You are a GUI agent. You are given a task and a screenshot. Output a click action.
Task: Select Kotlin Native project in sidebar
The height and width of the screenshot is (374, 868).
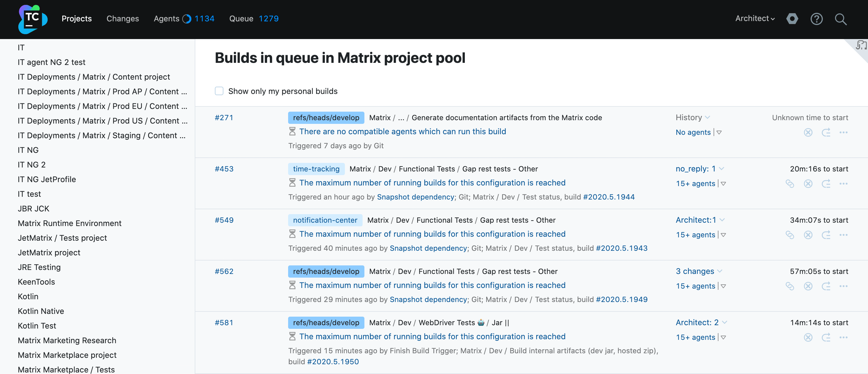click(x=41, y=311)
